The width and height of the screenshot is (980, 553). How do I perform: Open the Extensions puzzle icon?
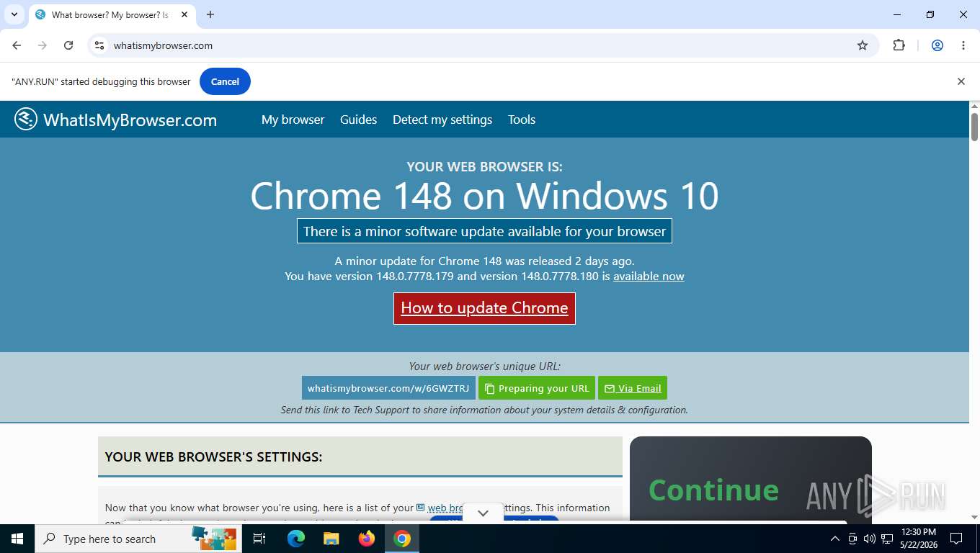tap(899, 45)
